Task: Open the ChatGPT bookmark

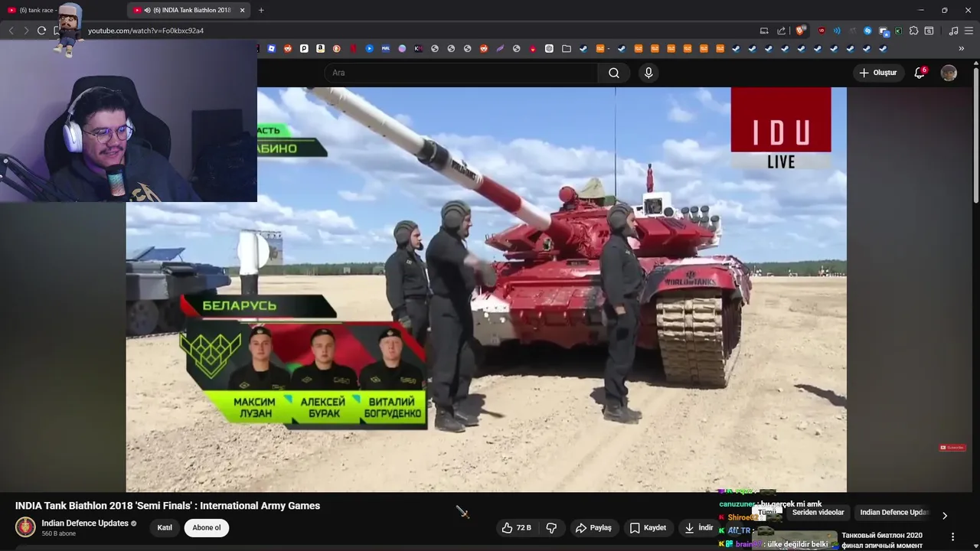Action: coord(549,48)
